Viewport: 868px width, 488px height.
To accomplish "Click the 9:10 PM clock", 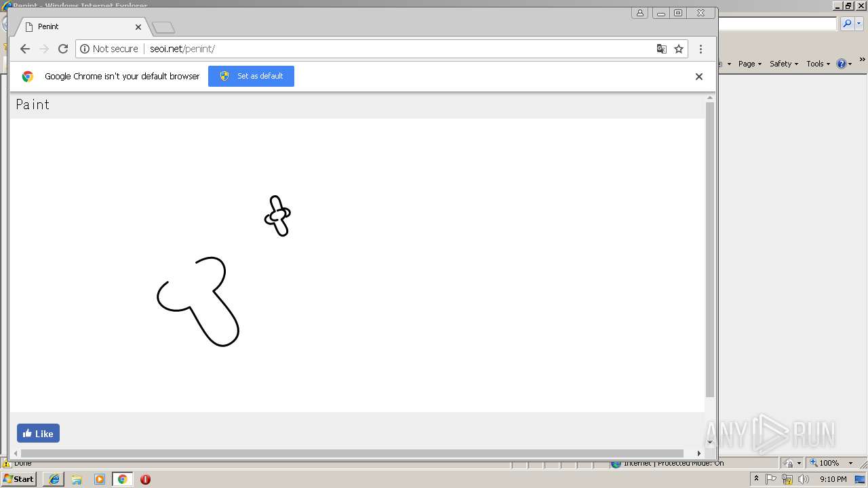I will tap(833, 479).
